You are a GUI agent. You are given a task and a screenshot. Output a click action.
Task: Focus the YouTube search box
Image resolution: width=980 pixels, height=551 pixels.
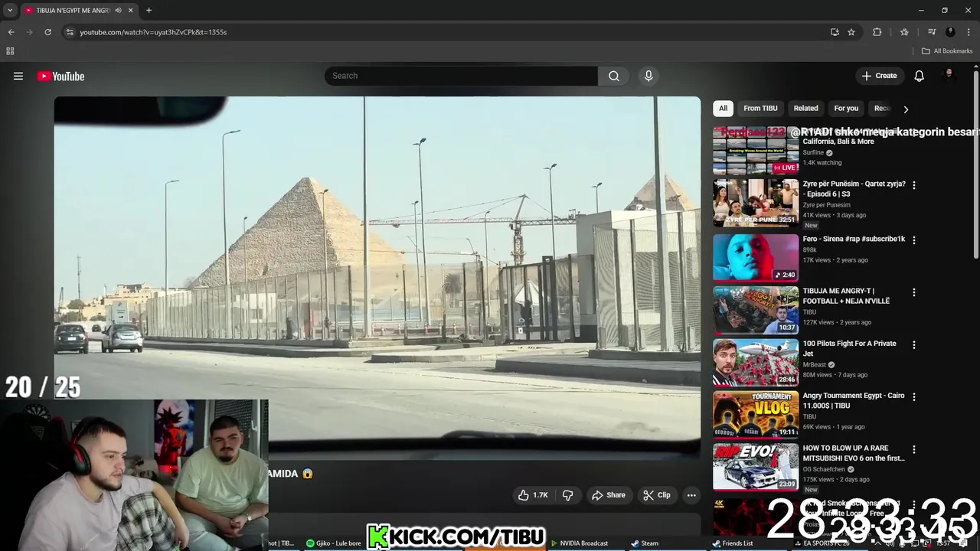click(461, 76)
